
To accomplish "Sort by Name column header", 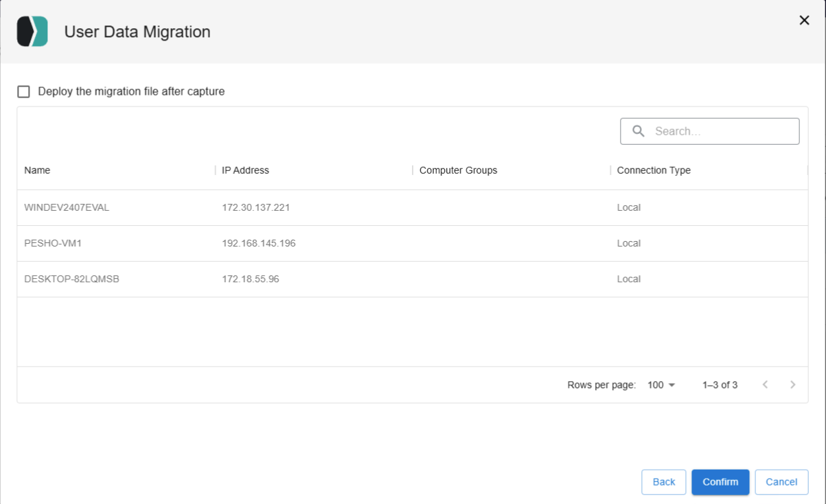I will [x=37, y=170].
